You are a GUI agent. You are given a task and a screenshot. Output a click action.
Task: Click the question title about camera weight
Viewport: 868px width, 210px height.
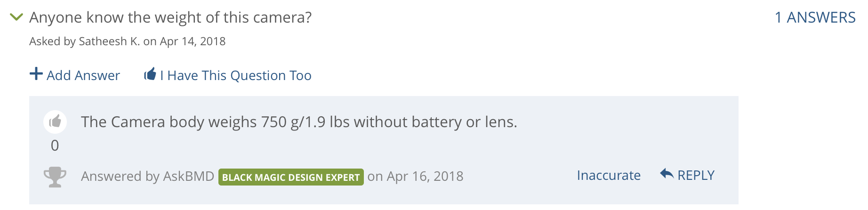tap(170, 17)
